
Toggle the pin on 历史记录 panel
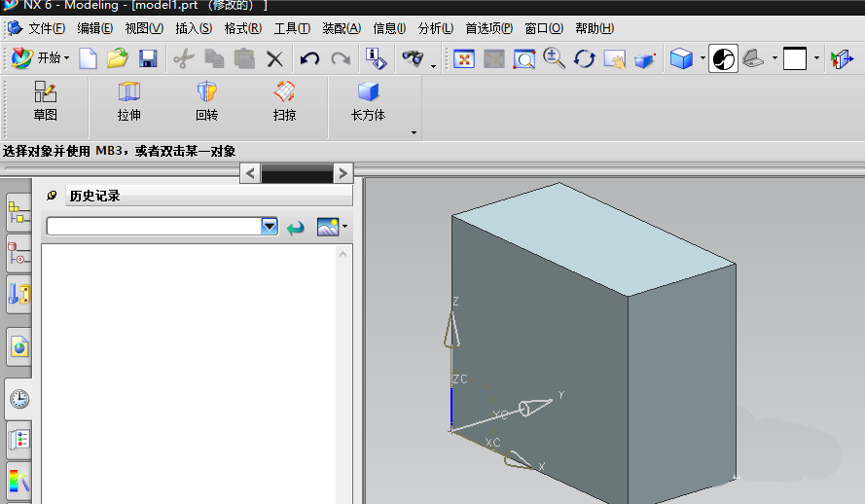tap(52, 196)
